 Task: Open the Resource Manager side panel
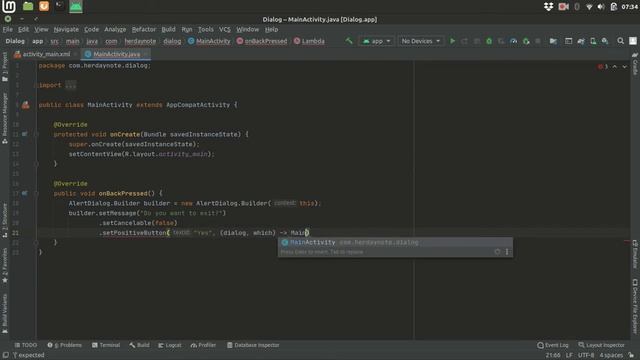tap(4, 118)
